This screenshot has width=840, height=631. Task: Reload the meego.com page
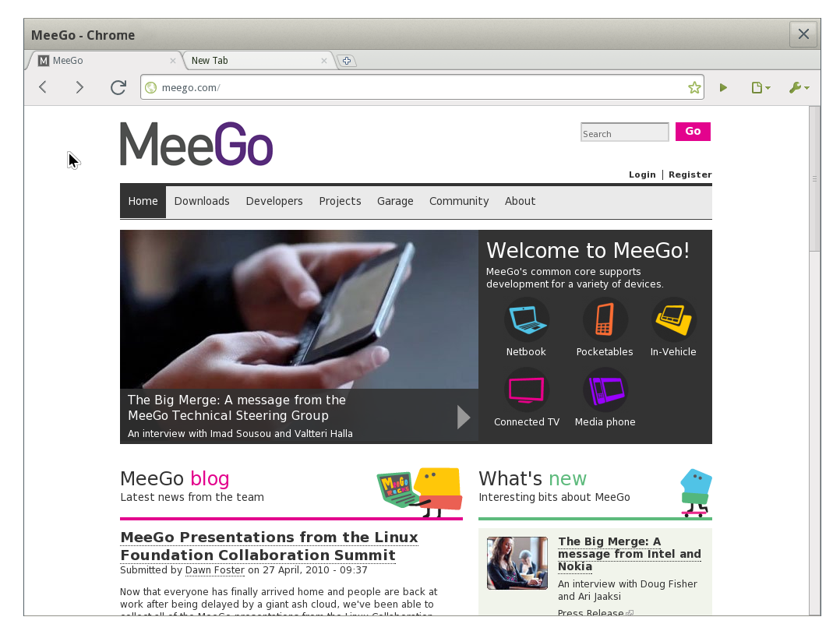118,87
